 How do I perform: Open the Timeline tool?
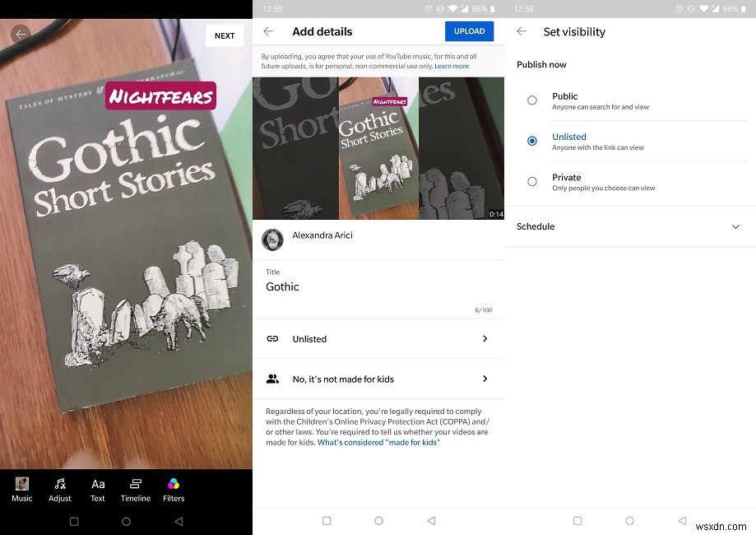click(136, 490)
